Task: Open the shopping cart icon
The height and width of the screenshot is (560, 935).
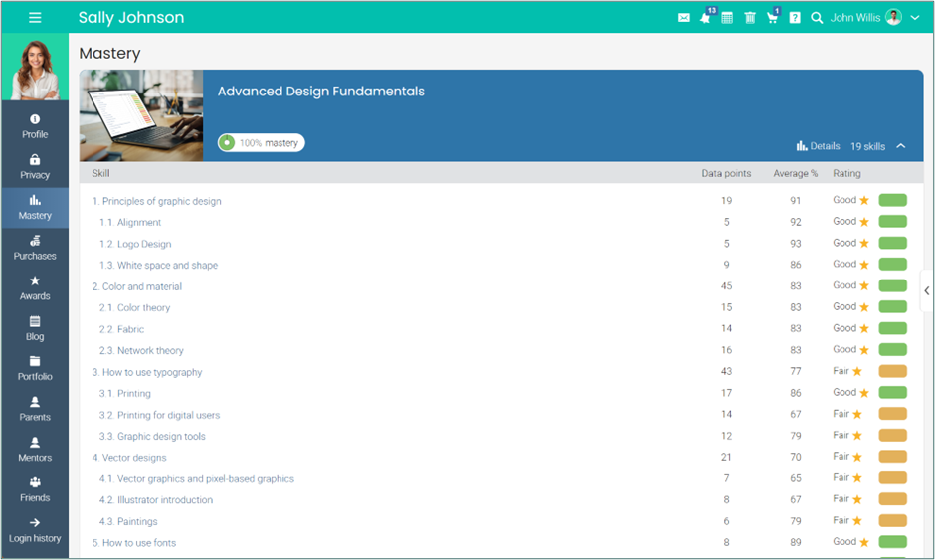Action: 772,18
